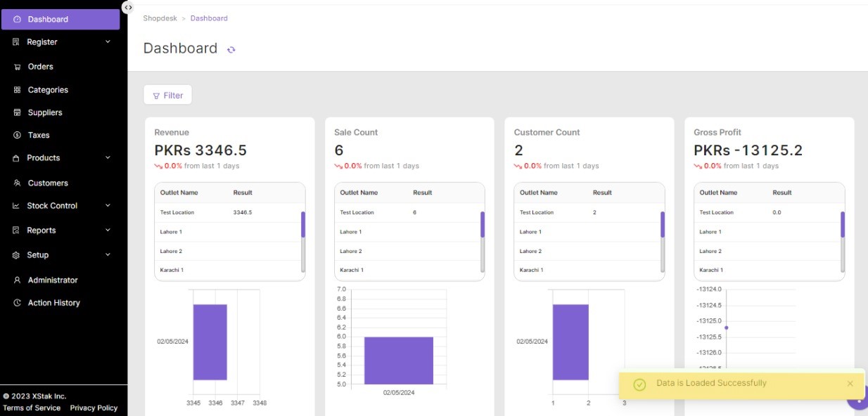
Task: Click the Categories grid icon in sidebar
Action: pyautogui.click(x=17, y=90)
